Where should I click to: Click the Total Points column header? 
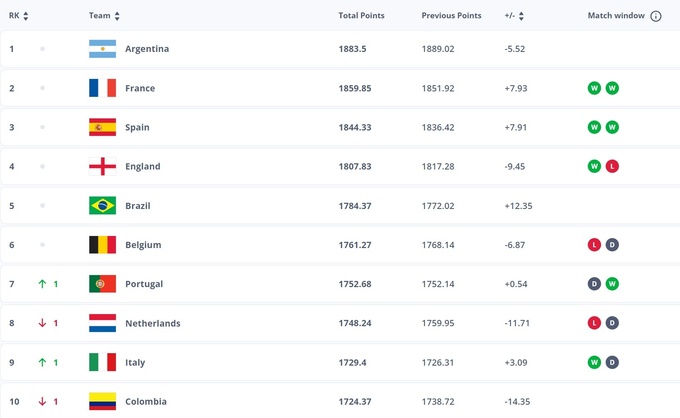pyautogui.click(x=361, y=16)
